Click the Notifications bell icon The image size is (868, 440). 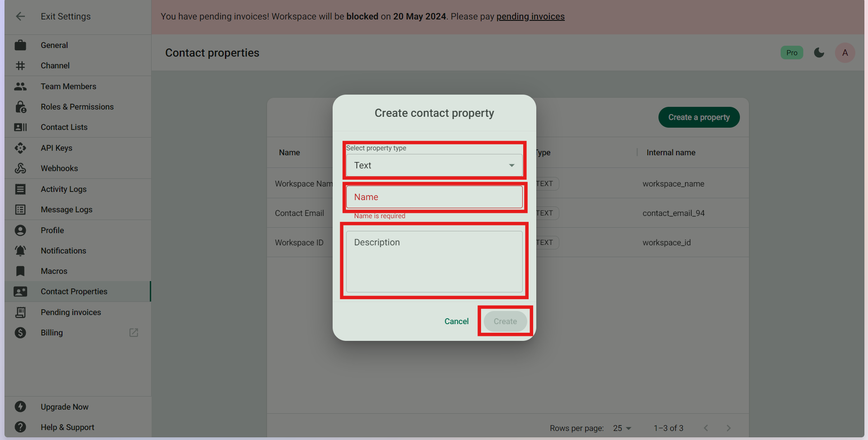click(x=20, y=251)
